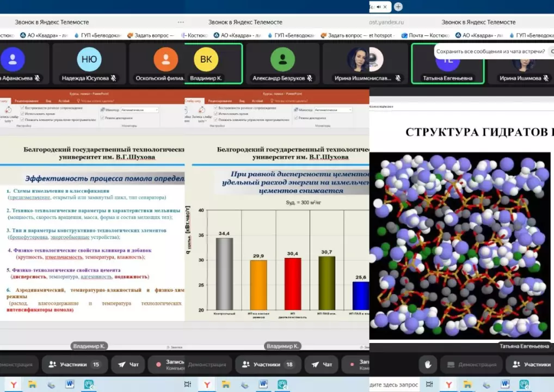554x392 pixels.
Task: Click the raise hand icon in call controls
Action: click(x=428, y=364)
